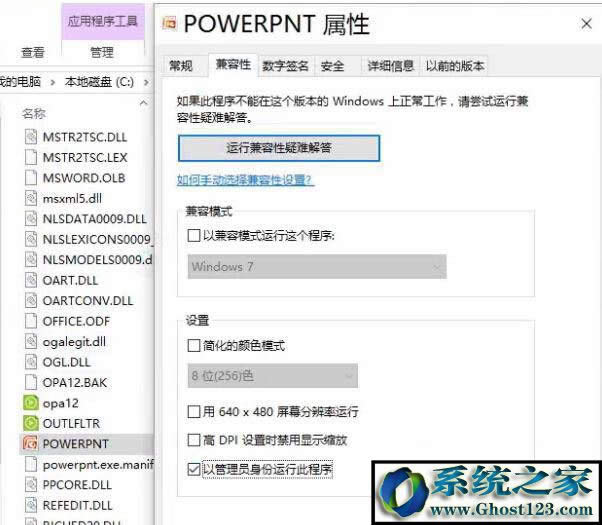Image resolution: width=602 pixels, height=525 pixels.
Task: Enable 以兼容模式运行这个程序 checkbox
Action: coord(194,236)
